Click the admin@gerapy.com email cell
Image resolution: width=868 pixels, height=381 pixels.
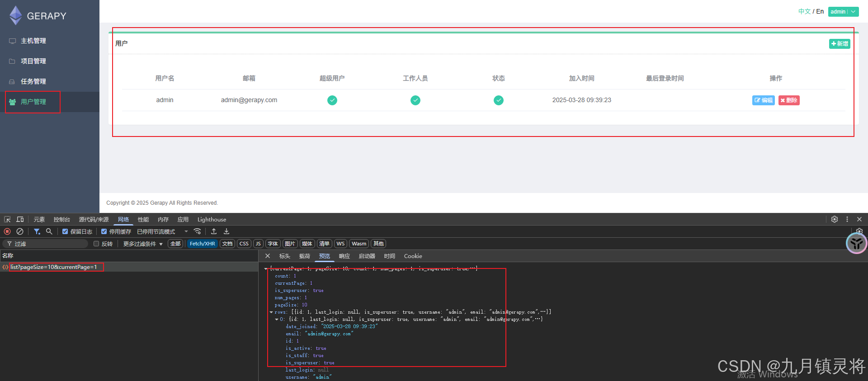(249, 100)
